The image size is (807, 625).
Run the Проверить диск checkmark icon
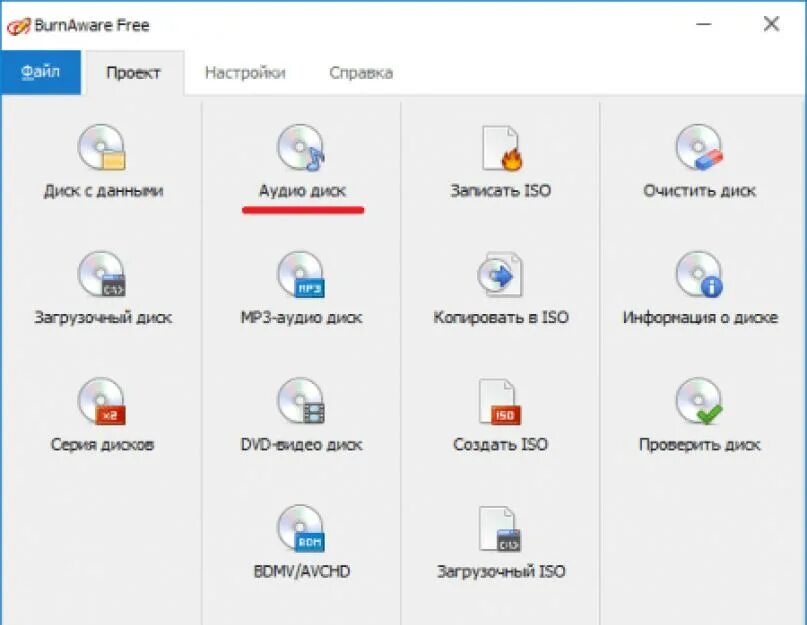[699, 401]
